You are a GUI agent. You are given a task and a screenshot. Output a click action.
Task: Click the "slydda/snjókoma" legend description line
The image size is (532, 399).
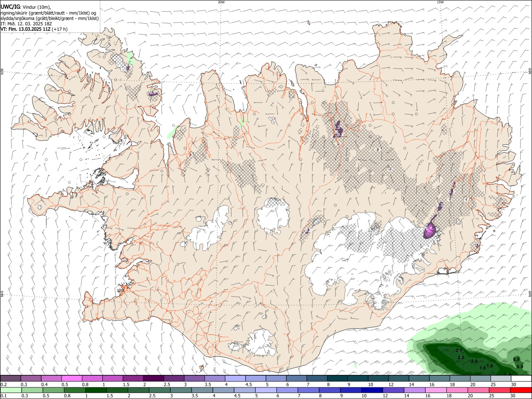pyautogui.click(x=49, y=18)
